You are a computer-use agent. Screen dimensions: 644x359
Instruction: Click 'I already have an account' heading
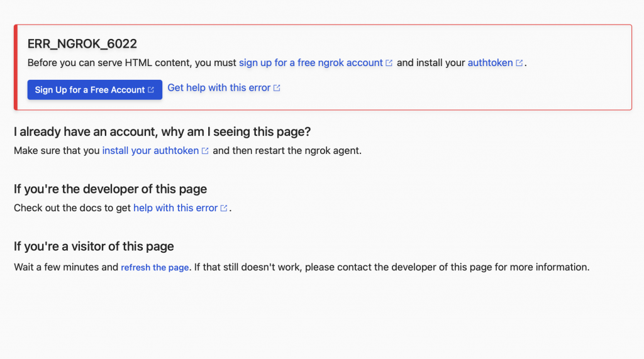(162, 131)
